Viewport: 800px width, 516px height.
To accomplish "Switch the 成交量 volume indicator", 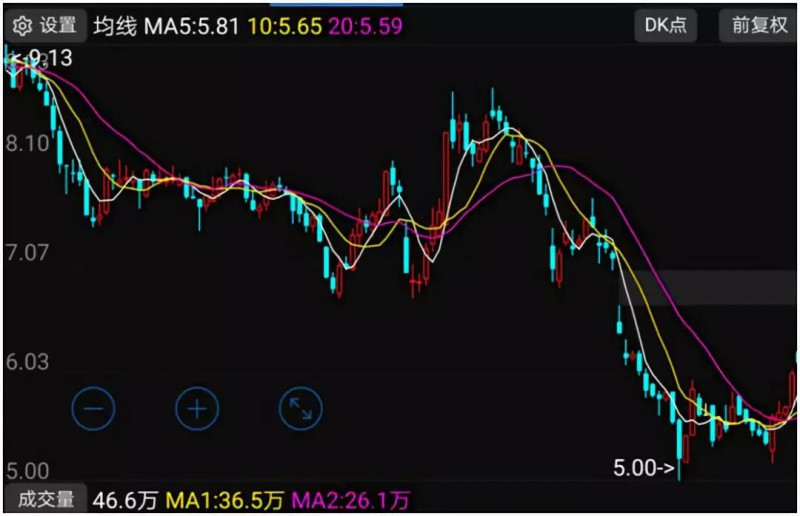I will coord(41,498).
